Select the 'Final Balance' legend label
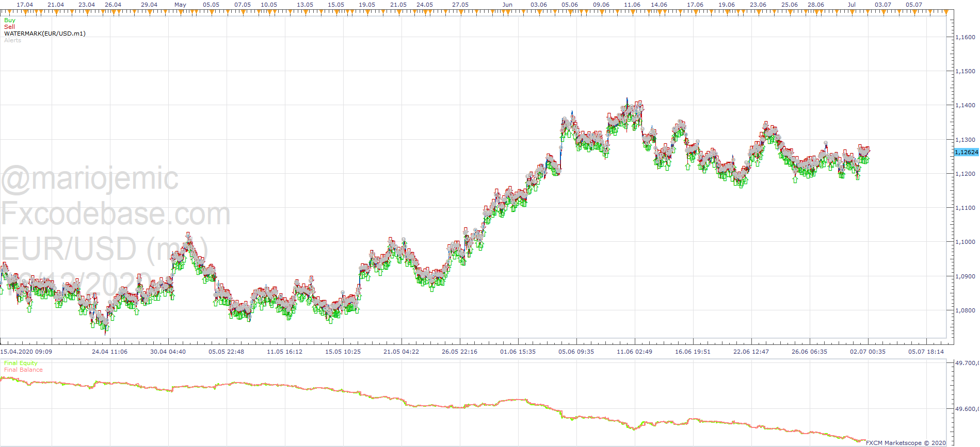 click(x=23, y=370)
